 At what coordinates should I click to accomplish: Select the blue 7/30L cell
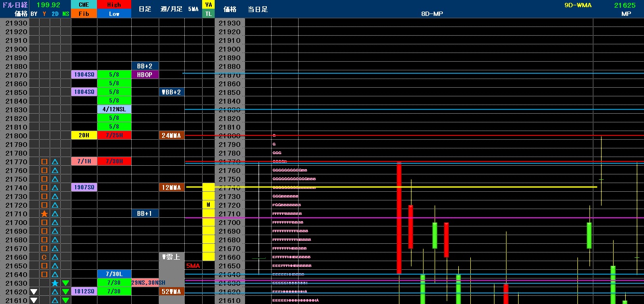(114, 274)
